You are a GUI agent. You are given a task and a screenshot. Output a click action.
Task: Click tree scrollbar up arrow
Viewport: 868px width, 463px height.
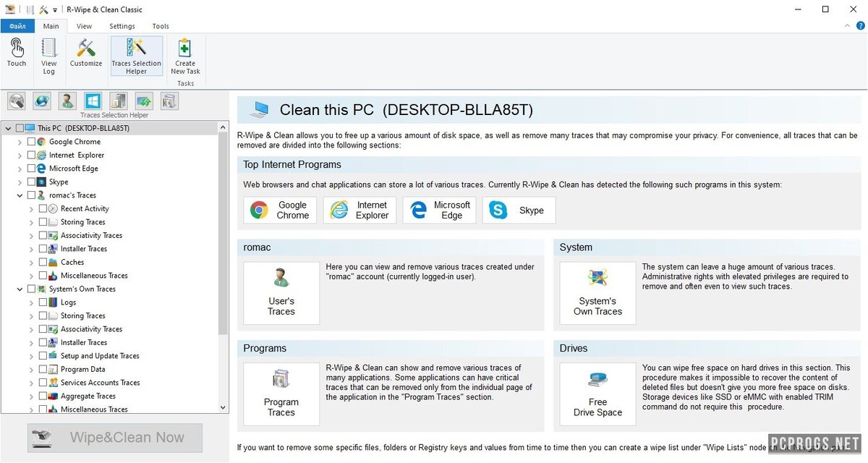point(223,127)
